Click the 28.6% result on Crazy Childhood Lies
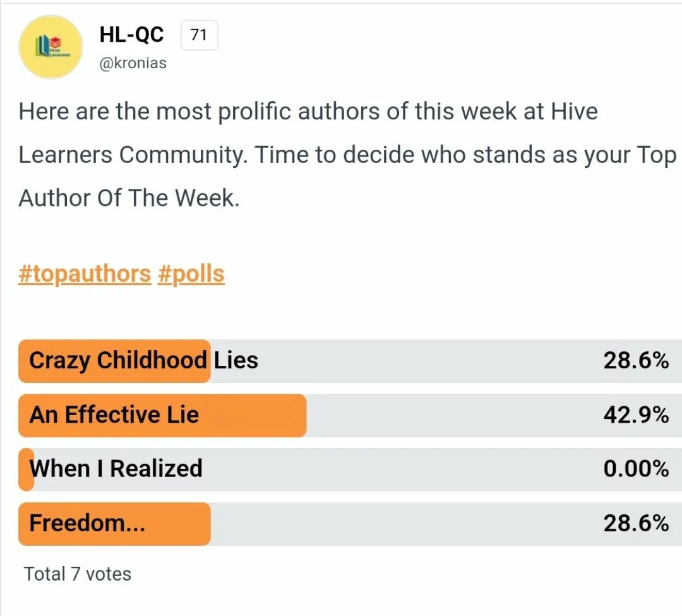 (x=636, y=361)
